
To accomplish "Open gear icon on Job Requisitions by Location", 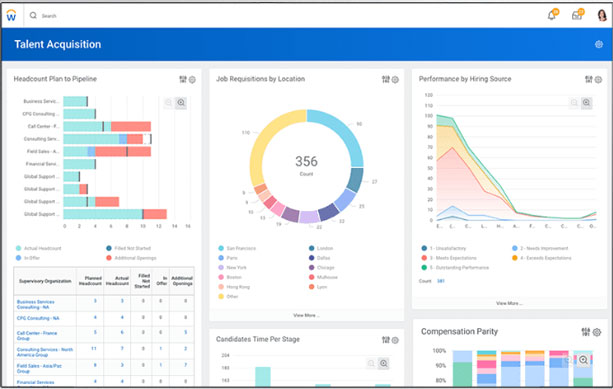I will click(395, 80).
